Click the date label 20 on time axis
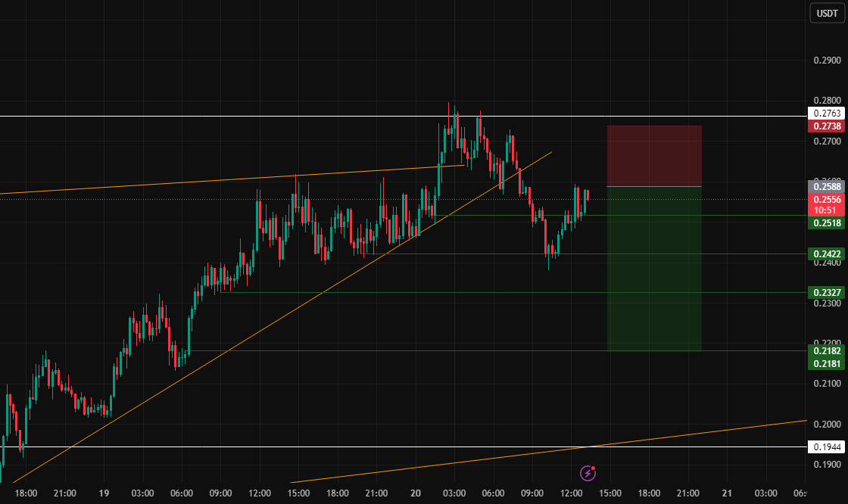The width and height of the screenshot is (848, 504). coord(414,493)
